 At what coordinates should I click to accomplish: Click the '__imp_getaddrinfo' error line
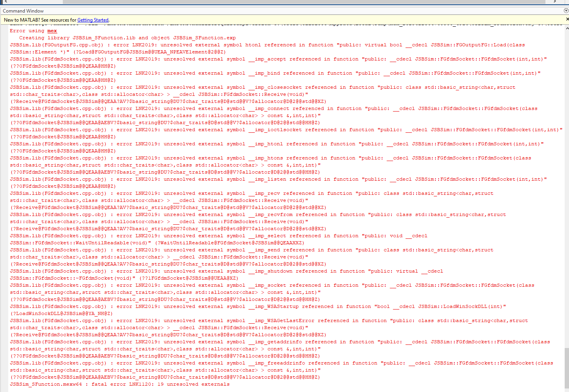click(280, 342)
